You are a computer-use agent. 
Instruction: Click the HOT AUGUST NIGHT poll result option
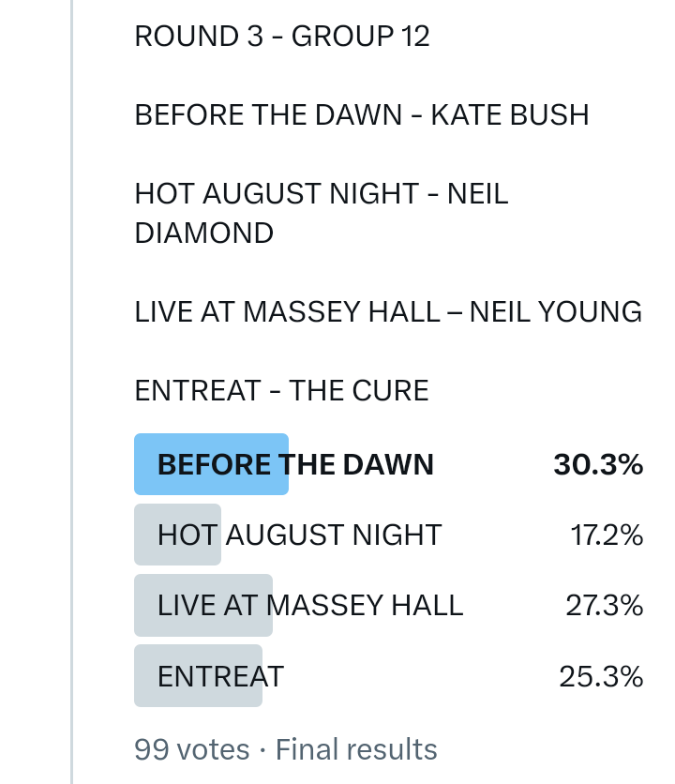[x=299, y=535]
